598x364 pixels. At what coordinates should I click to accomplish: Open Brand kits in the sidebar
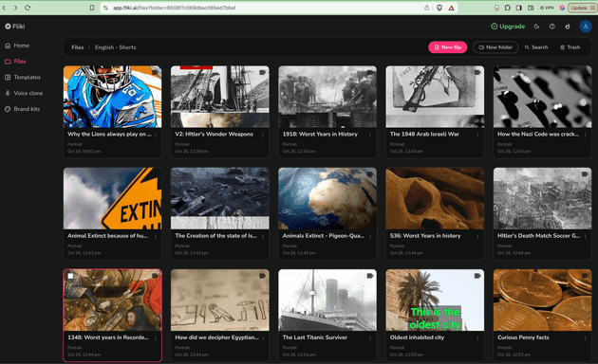point(22,109)
